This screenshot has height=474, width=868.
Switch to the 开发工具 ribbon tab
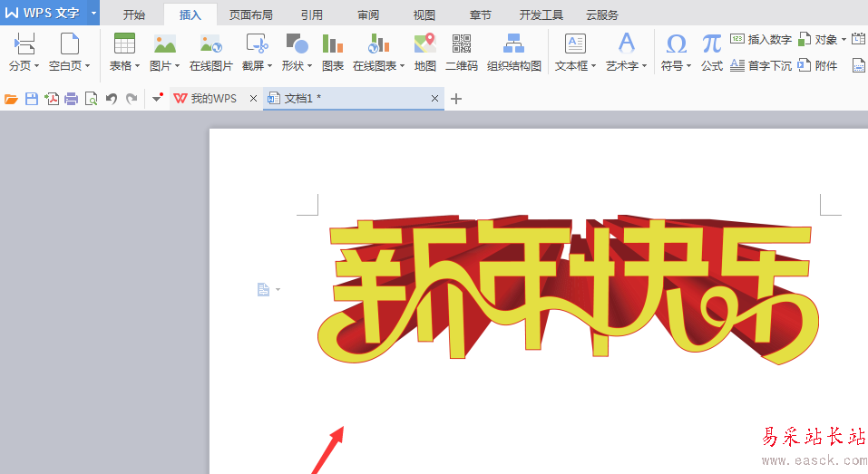pyautogui.click(x=541, y=15)
